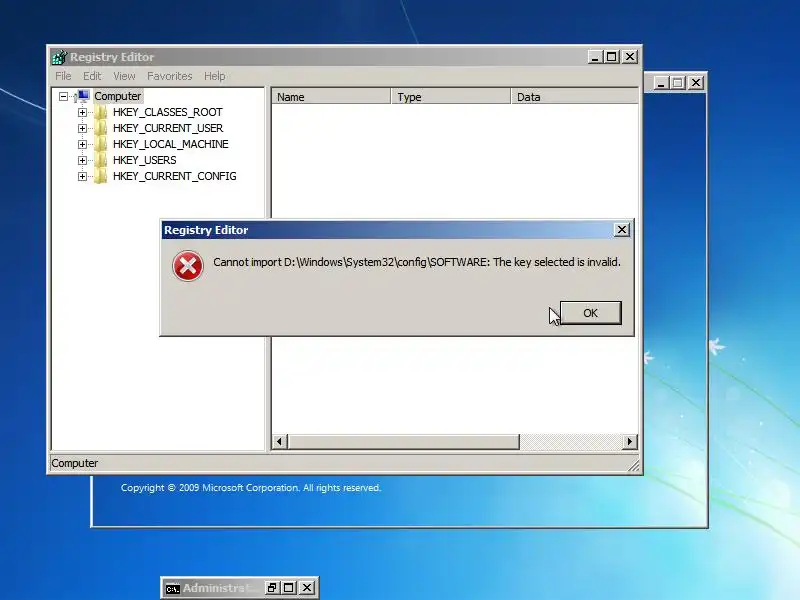Click the red error icon in dialog
The width and height of the screenshot is (800, 600).
click(188, 266)
